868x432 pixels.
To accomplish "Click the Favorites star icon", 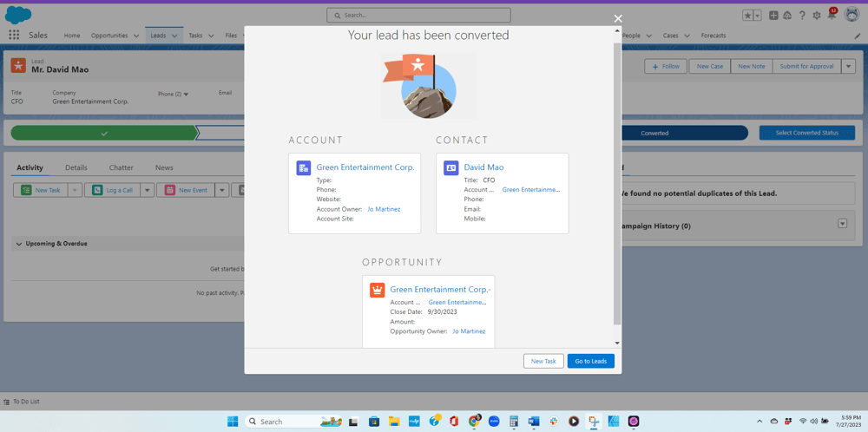I will 747,16.
